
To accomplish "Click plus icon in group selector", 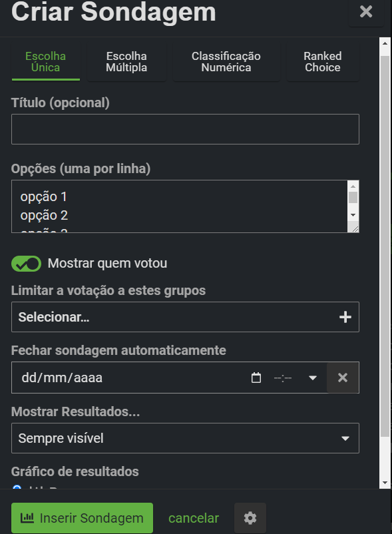I will coord(345,317).
